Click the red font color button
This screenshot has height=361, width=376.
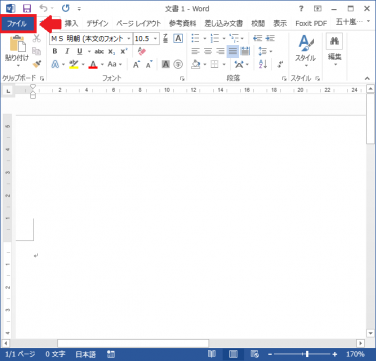pos(93,64)
